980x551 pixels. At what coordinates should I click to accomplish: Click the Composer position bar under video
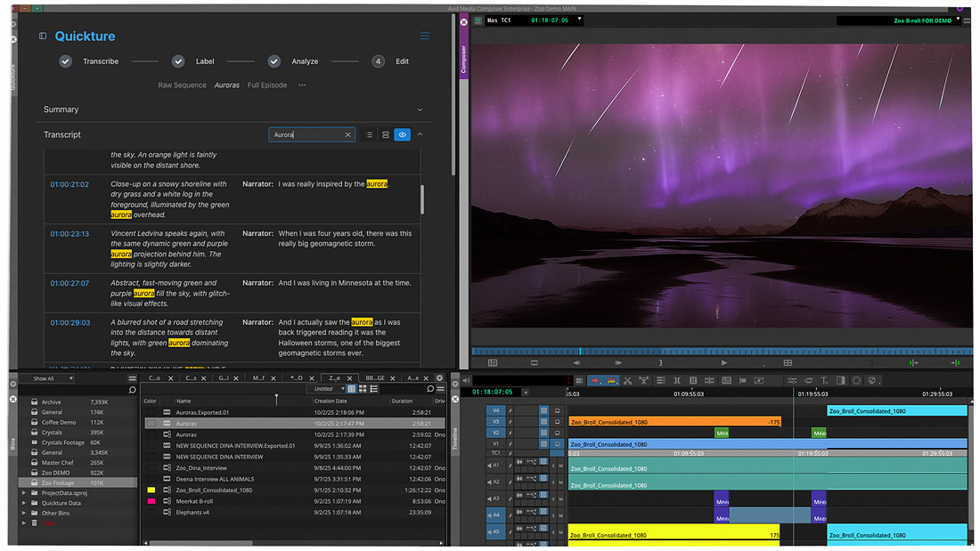(x=722, y=352)
